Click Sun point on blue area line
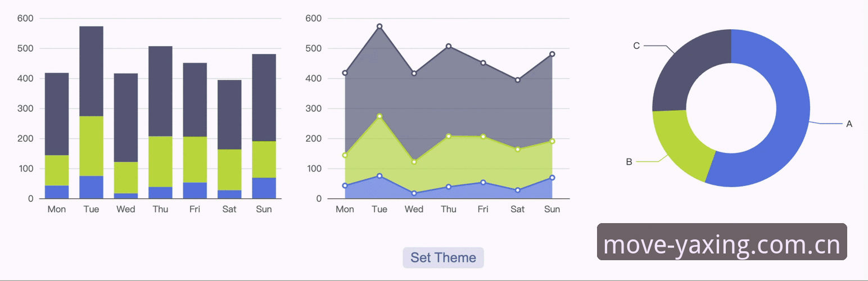The height and width of the screenshot is (281, 868). point(552,178)
